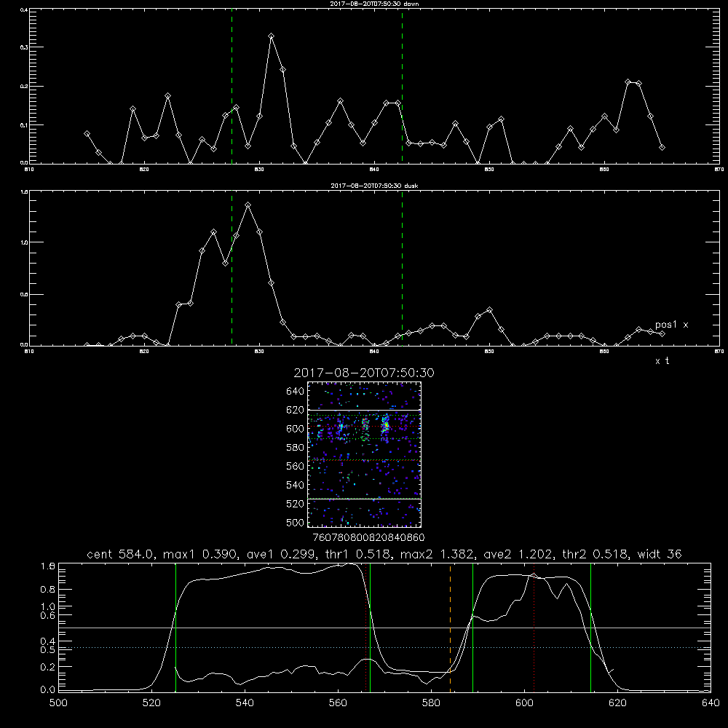This screenshot has width=728, height=728.
Task: Click the 'max1 0.390' value
Action: tap(199, 554)
